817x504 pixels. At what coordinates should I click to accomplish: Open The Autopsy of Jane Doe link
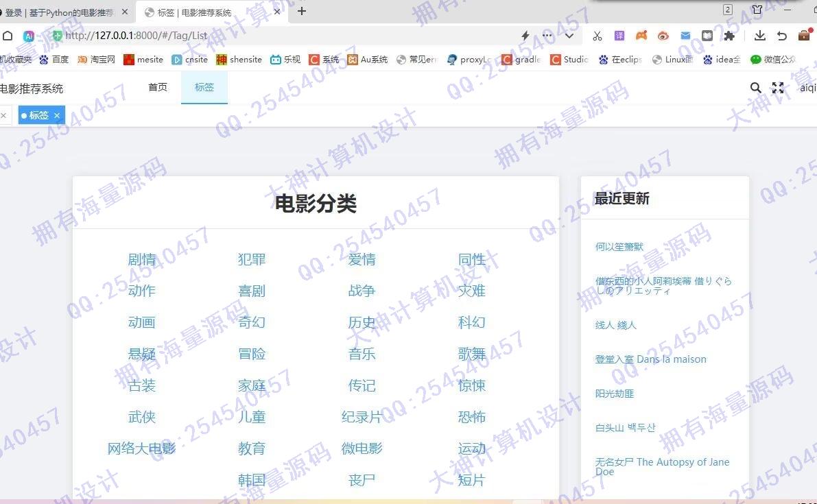click(662, 466)
